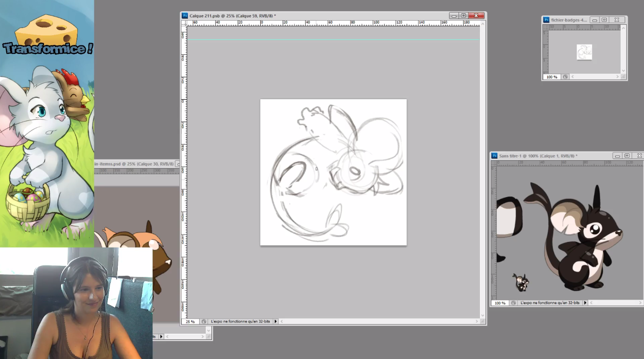Click Photoshop icon in Calque 211.psb title bar

(x=185, y=15)
